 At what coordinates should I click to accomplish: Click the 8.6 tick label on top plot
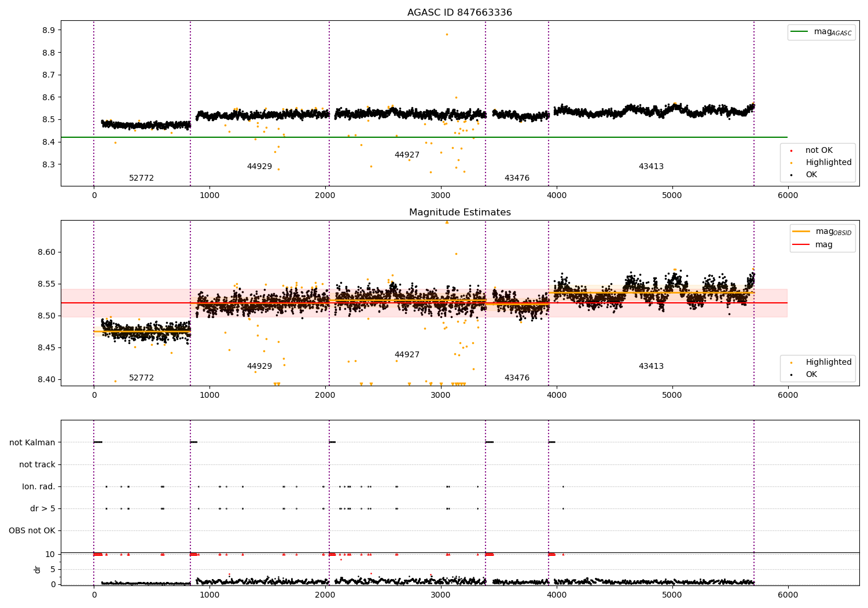point(49,97)
